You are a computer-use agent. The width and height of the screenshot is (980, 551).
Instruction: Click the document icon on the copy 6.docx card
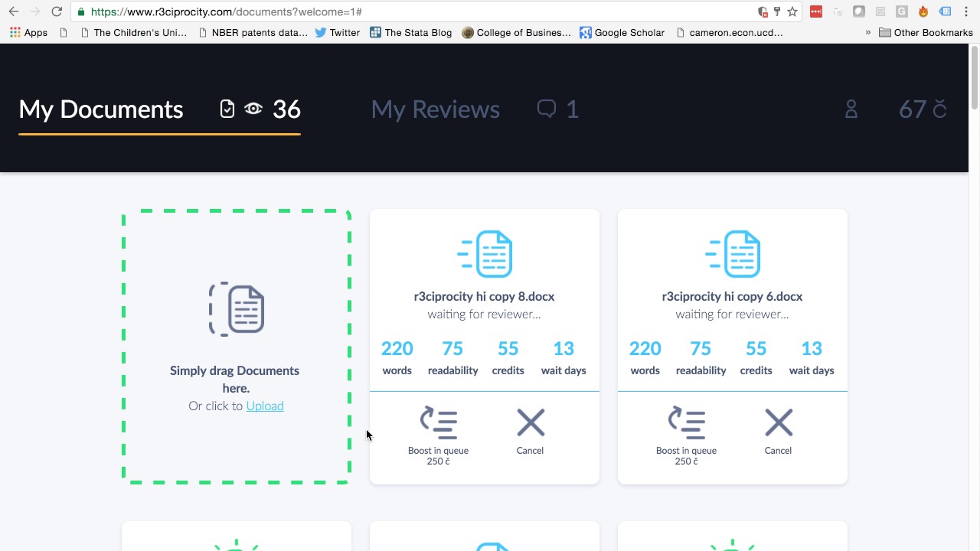(x=733, y=253)
